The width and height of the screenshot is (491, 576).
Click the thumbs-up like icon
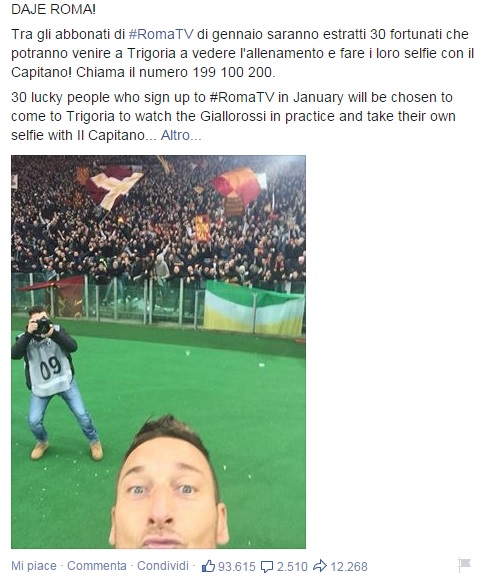pyautogui.click(x=209, y=566)
